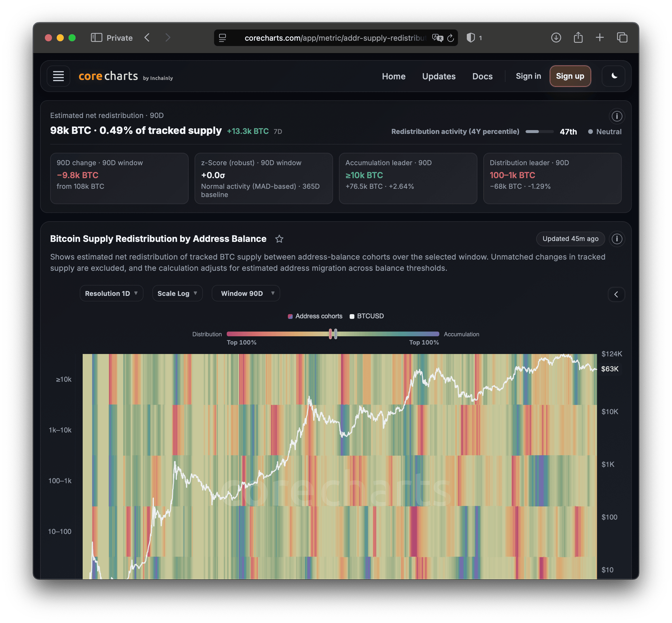Open the Window 90D dropdown
This screenshot has height=623, width=672.
[x=246, y=293]
